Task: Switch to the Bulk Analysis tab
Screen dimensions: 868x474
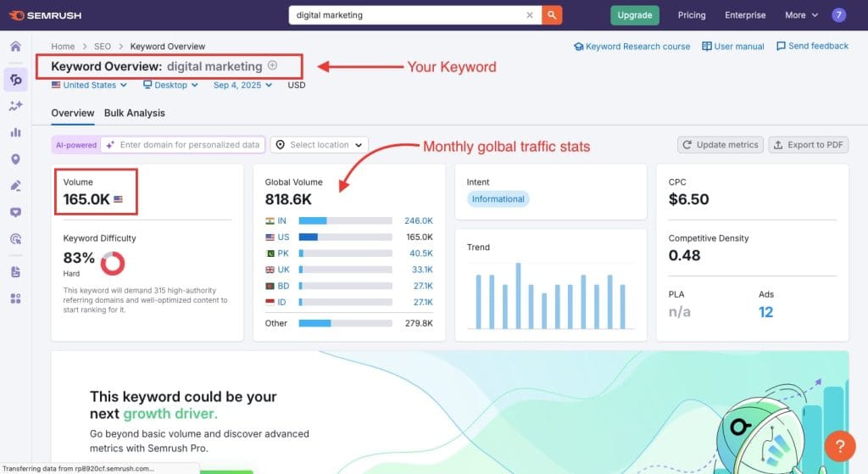Action: (x=135, y=113)
